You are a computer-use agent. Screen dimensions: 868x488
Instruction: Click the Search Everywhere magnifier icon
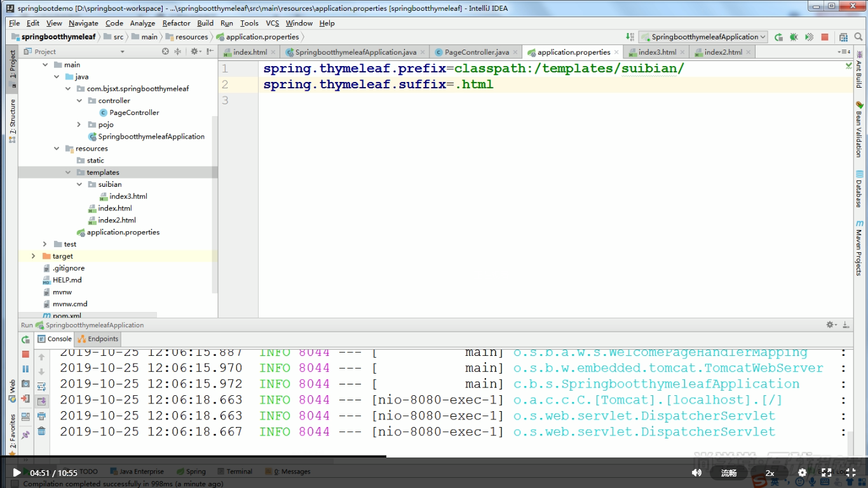tap(858, 37)
